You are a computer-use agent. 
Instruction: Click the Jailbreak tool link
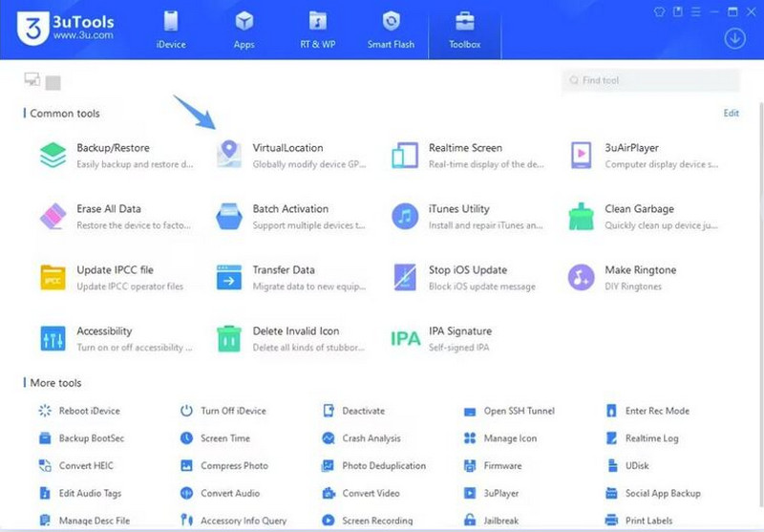pyautogui.click(x=492, y=521)
